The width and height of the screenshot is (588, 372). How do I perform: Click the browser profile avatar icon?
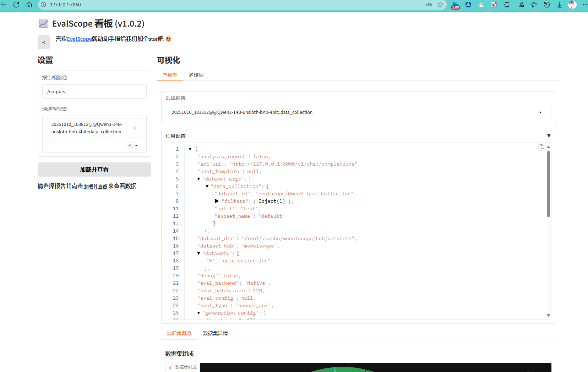tap(572, 5)
